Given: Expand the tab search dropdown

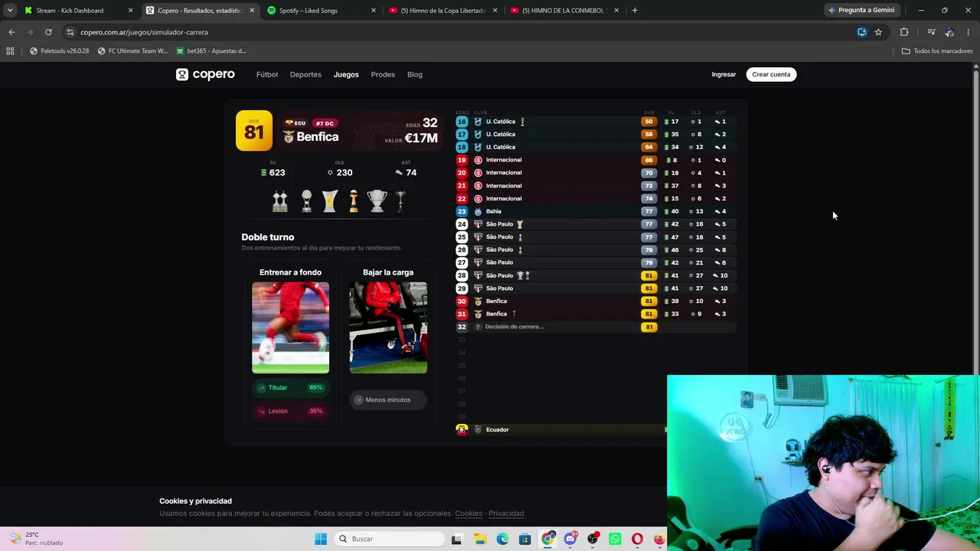Looking at the screenshot, I should (x=9, y=11).
